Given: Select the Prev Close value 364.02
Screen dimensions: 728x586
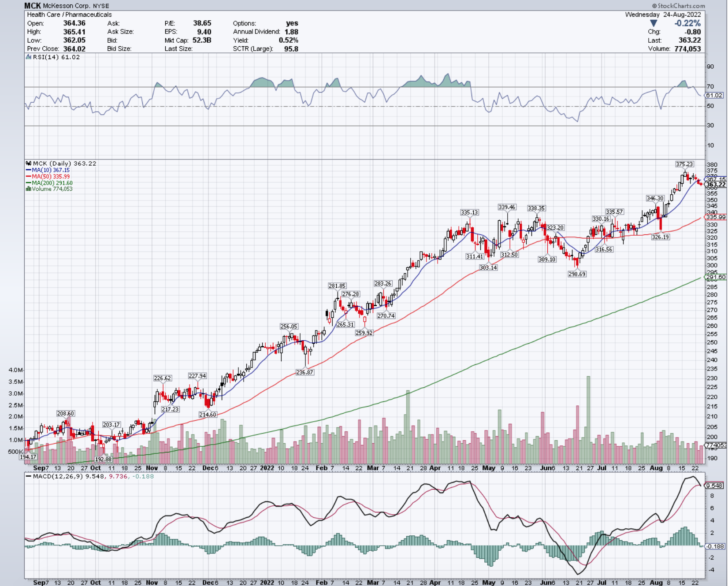Looking at the screenshot, I should coord(74,49).
